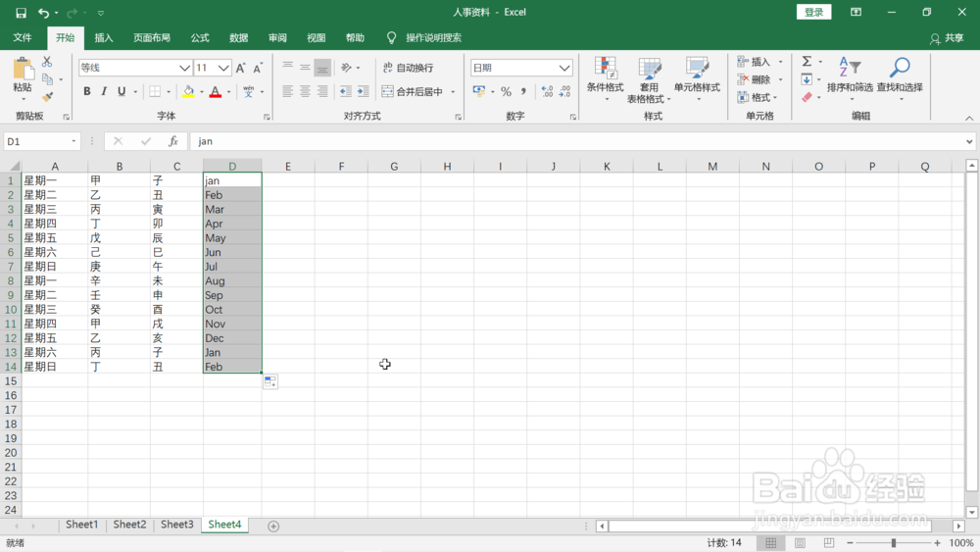Open Merge and Center dropdown arrow

[453, 92]
